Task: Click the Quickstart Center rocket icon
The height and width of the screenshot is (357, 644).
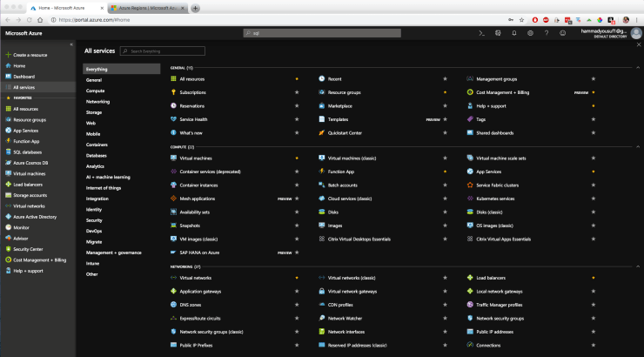Action: point(322,132)
